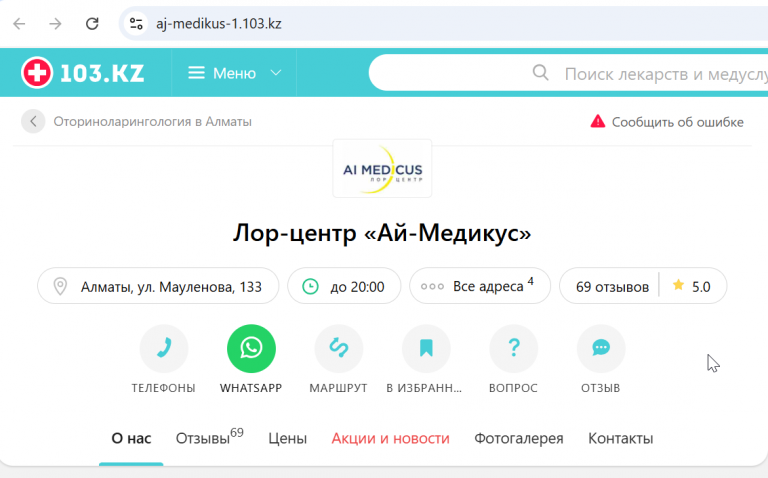Expand the chevron beside Меню
This screenshot has width=768, height=478.
tap(276, 72)
